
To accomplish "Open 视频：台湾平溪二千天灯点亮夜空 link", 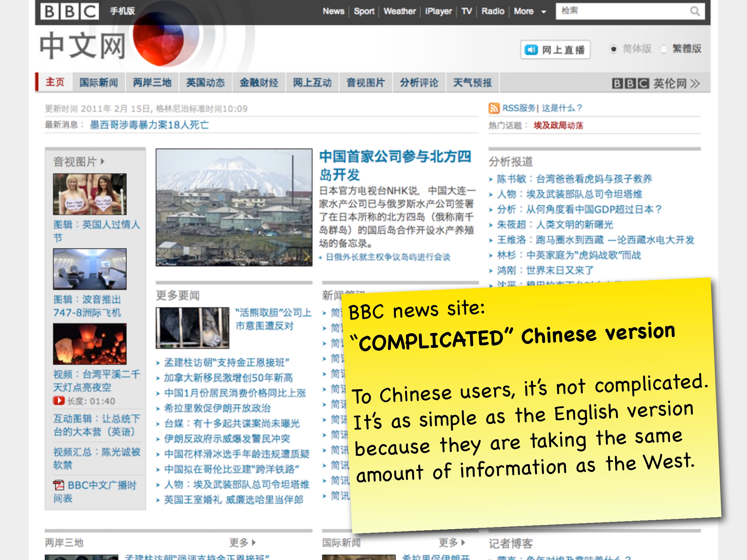I will coord(97,381).
